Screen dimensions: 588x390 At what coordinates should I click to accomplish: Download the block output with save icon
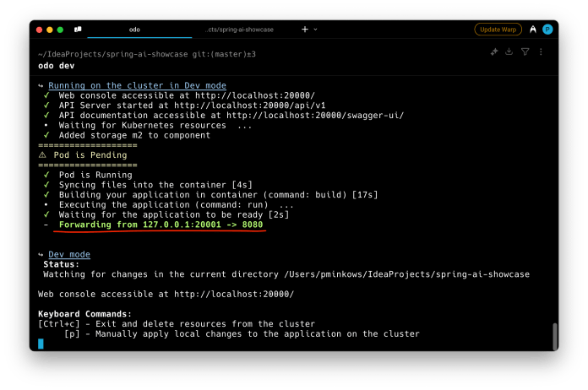tap(509, 52)
